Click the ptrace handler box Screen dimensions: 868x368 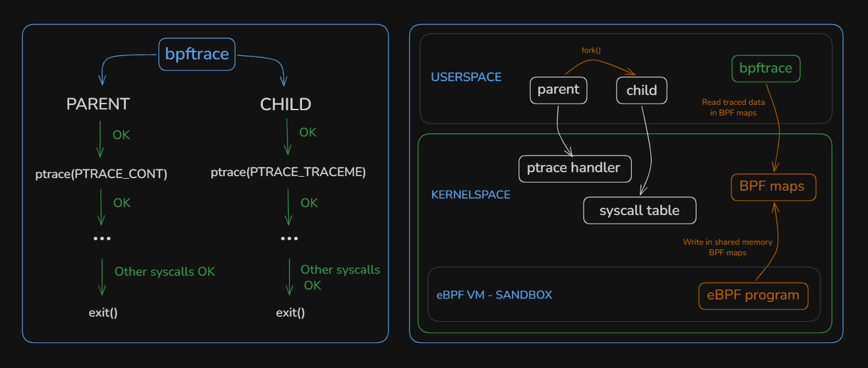tap(574, 168)
